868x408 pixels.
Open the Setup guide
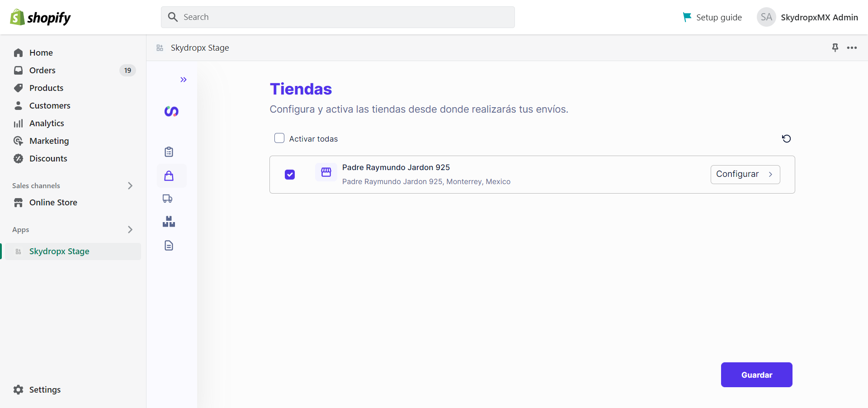coord(712,17)
